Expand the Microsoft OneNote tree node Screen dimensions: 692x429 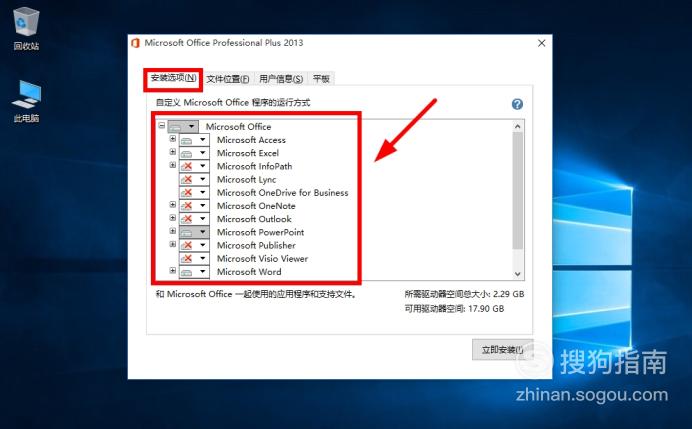coord(173,205)
